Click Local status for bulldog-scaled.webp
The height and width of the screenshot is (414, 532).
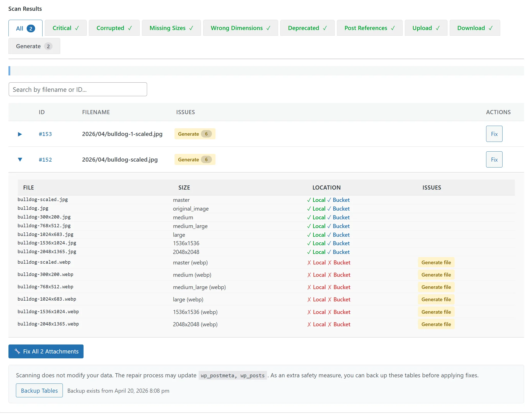point(316,262)
